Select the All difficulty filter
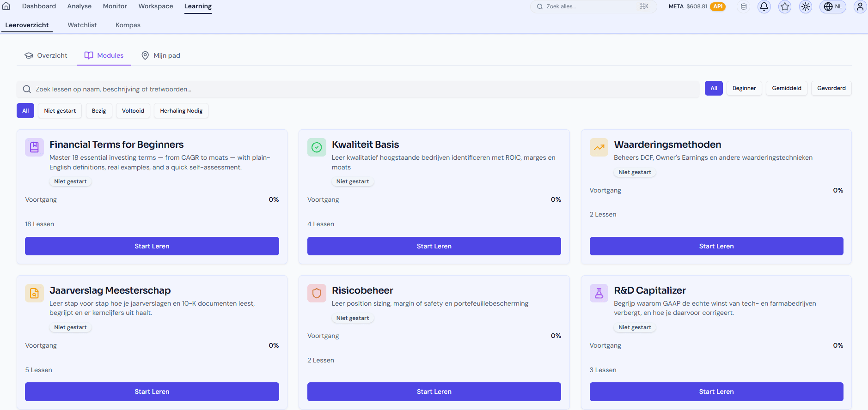 click(x=714, y=88)
